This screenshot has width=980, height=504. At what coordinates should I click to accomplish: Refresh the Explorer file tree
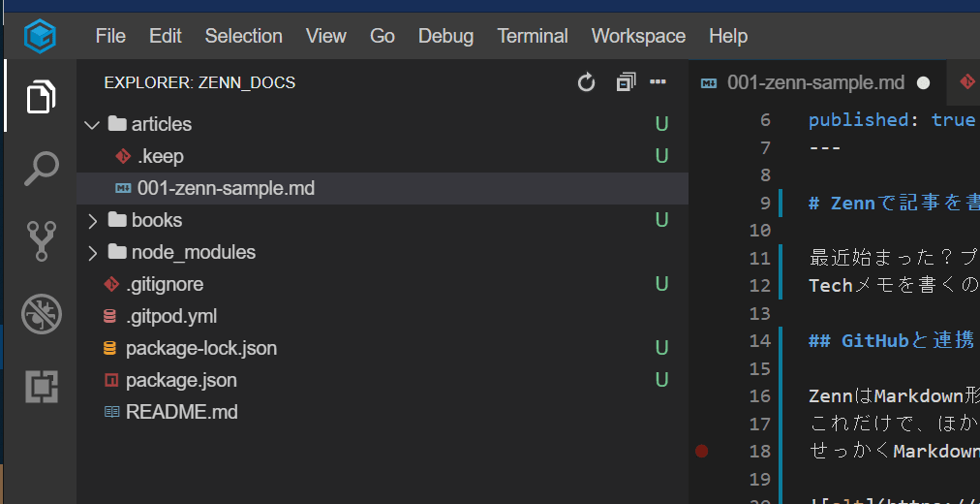coord(586,82)
